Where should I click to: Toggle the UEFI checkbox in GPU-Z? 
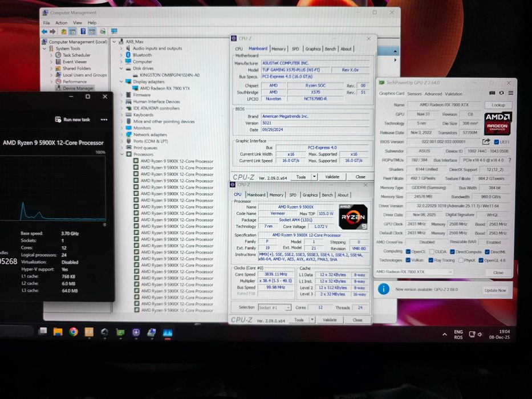(496, 142)
